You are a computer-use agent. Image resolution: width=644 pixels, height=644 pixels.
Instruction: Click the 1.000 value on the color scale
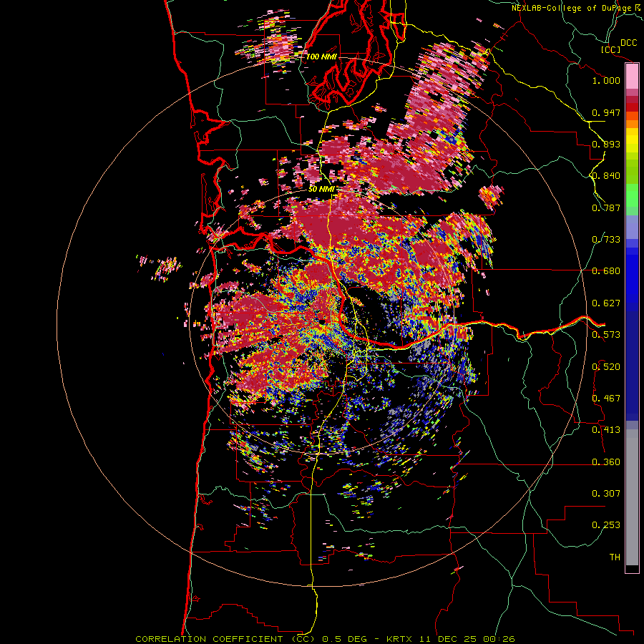click(x=606, y=80)
